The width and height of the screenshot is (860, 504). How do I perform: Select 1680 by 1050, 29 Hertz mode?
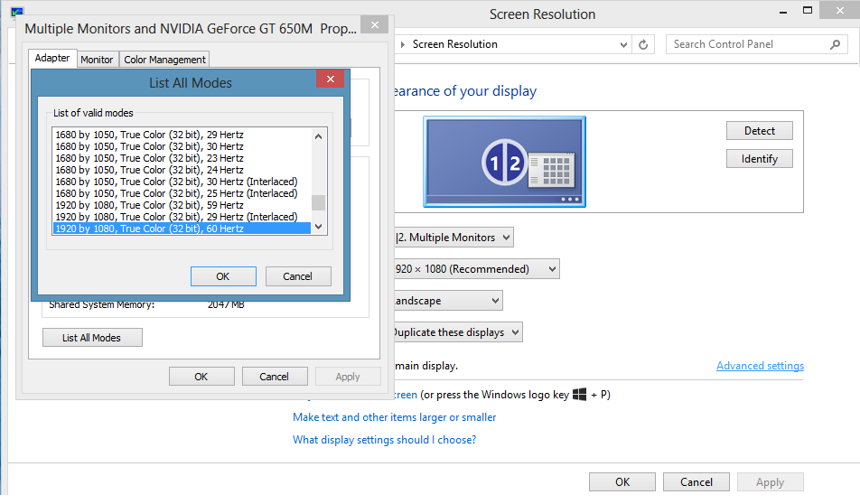tap(182, 135)
